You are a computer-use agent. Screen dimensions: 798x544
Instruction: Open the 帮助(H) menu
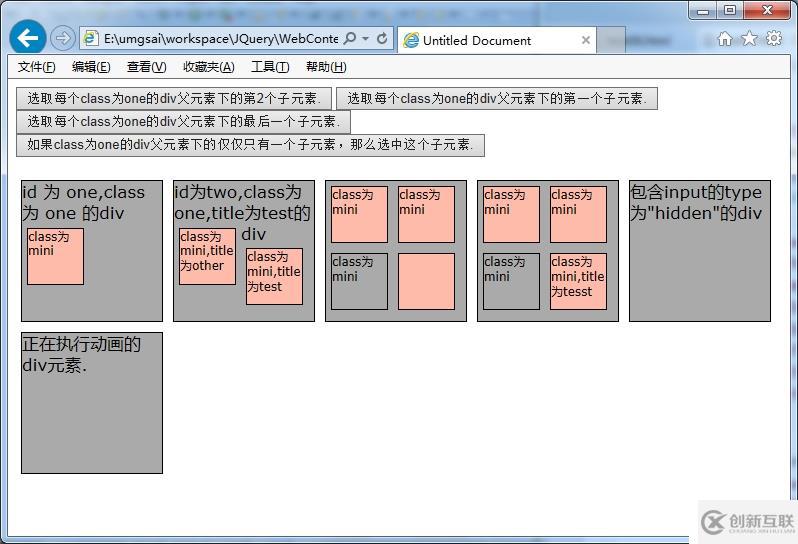326,67
